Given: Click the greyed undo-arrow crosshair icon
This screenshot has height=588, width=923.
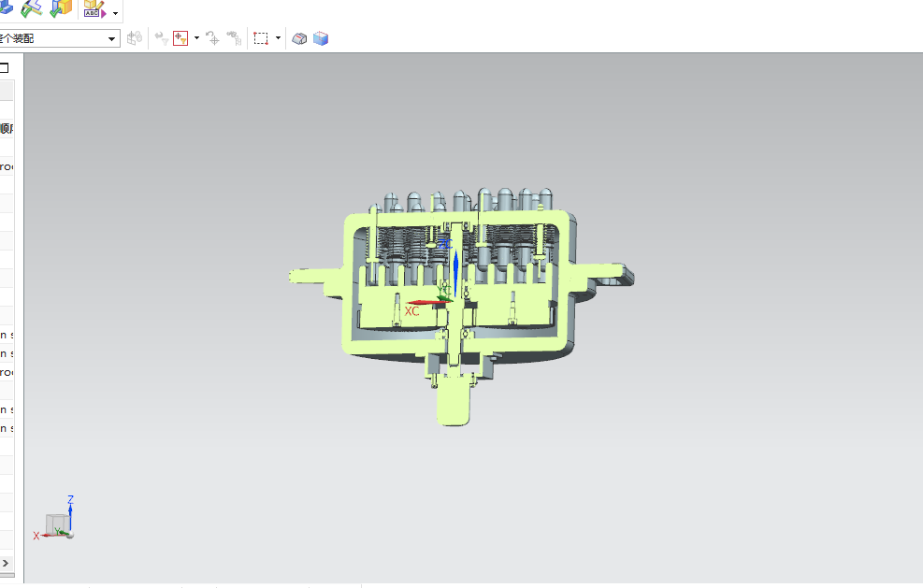Looking at the screenshot, I should [x=212, y=39].
